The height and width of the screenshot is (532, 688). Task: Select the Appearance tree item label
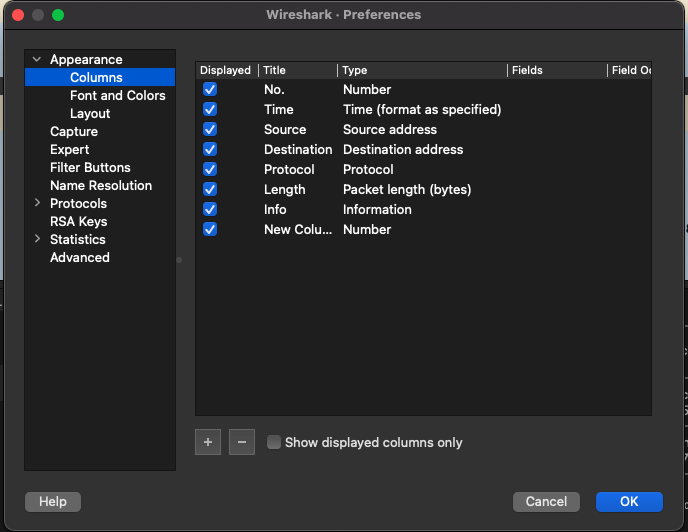point(86,59)
